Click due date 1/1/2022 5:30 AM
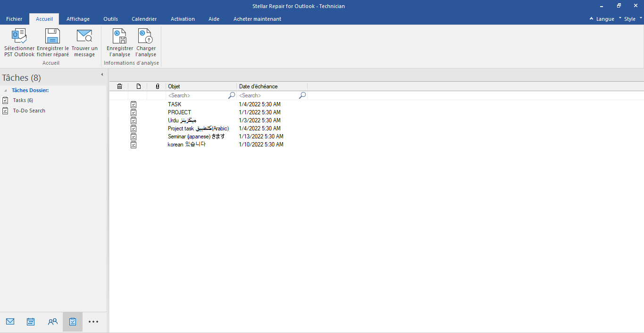Viewport: 644px width, 333px height. point(260,112)
